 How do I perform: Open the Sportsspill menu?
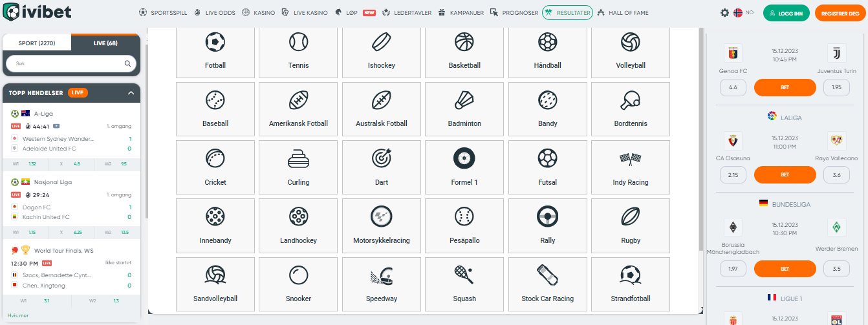[162, 12]
